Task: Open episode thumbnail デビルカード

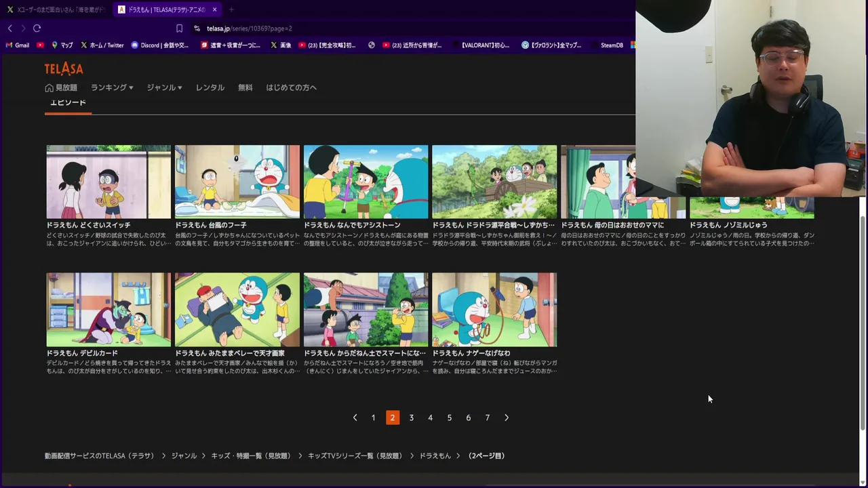Action: point(108,310)
